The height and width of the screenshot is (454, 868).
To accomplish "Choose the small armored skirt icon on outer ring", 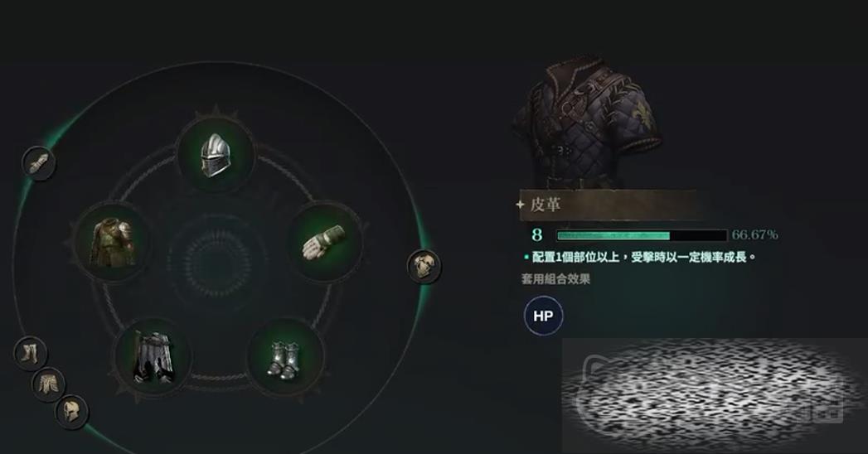I will pos(49,384).
